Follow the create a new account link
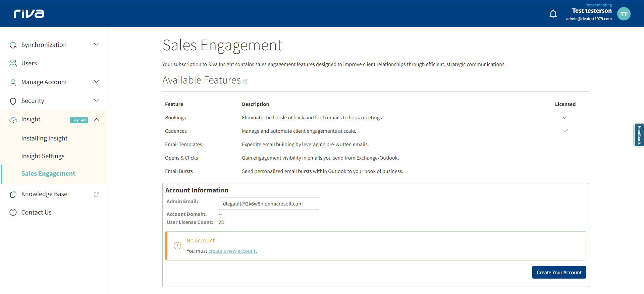 coord(232,251)
